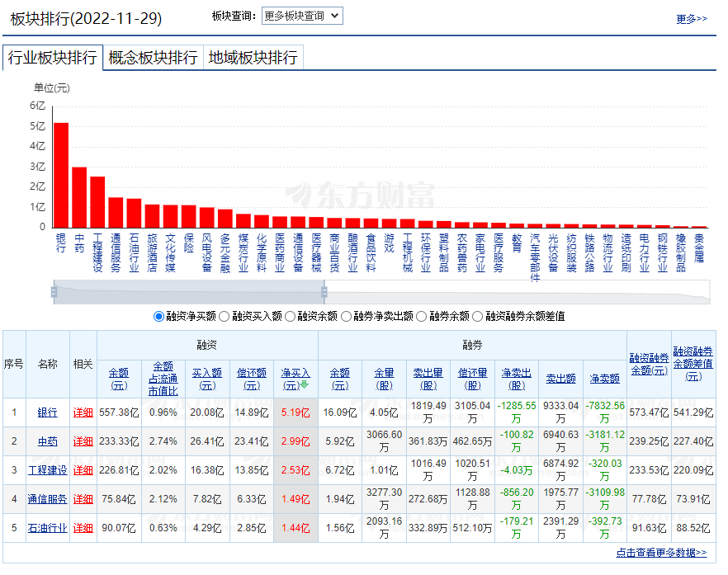Sort by 买入额(元) column header

coord(207,379)
